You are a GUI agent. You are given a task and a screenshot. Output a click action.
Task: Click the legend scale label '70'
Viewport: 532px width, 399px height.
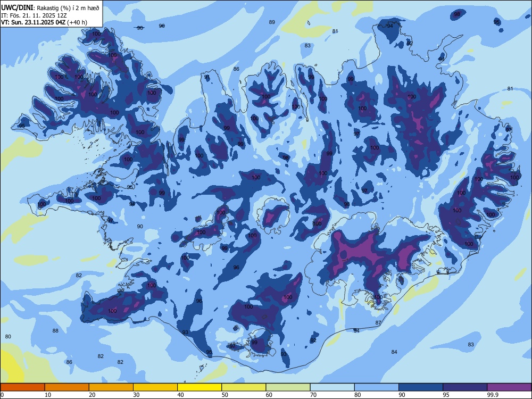pos(313,395)
